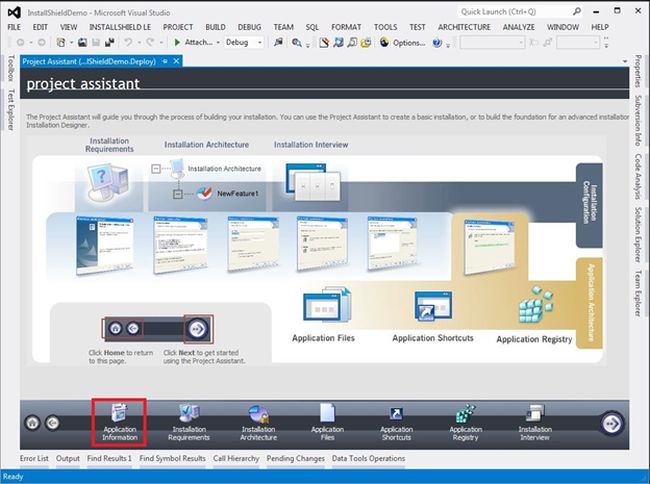Screen dimensions: 650x484
Task: Click the Open File toolbar icon
Action: [x=82, y=42]
